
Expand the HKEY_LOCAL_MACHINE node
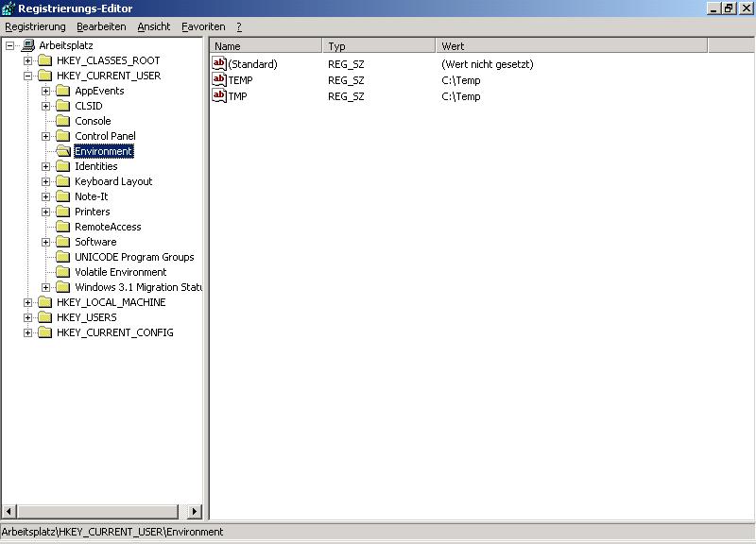[28, 302]
